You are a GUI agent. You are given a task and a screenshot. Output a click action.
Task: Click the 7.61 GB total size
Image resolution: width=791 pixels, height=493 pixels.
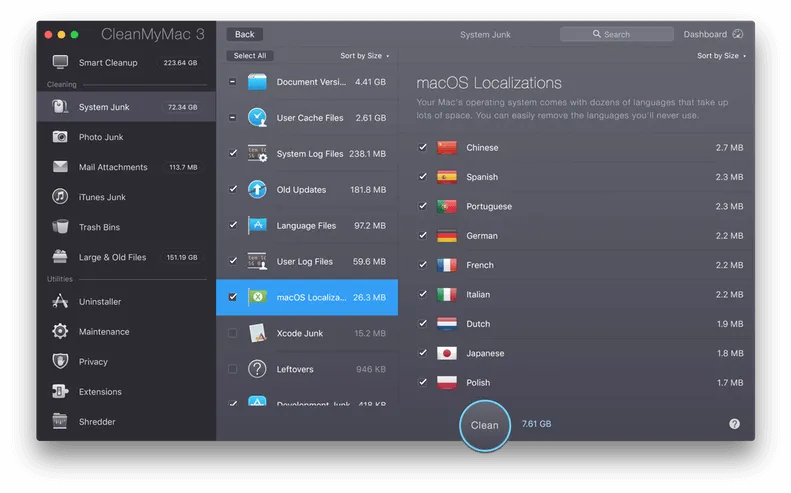point(536,424)
